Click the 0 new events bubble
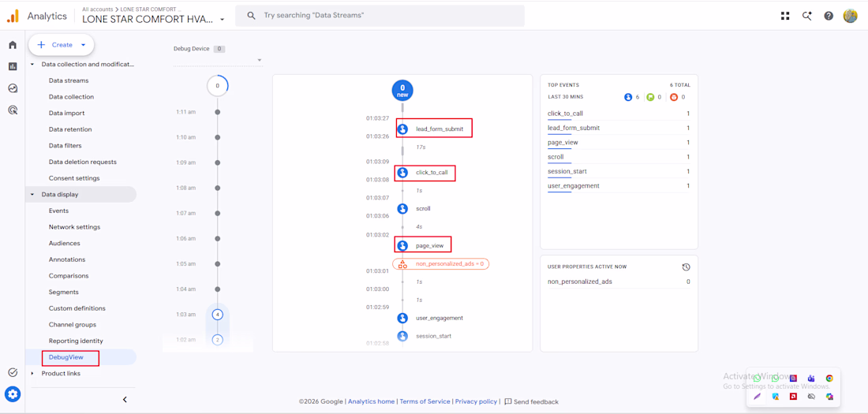This screenshot has width=868, height=414. [x=402, y=90]
